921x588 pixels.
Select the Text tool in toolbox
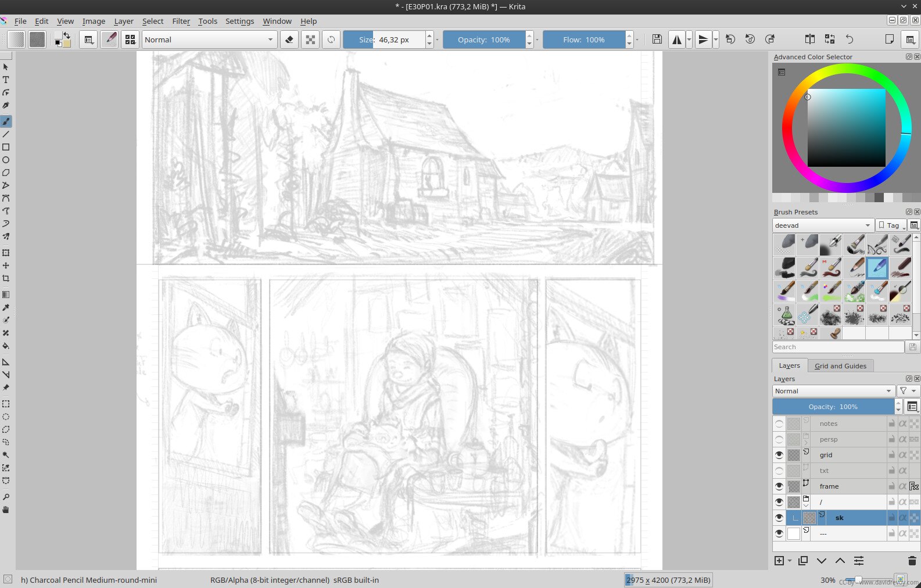click(x=6, y=80)
